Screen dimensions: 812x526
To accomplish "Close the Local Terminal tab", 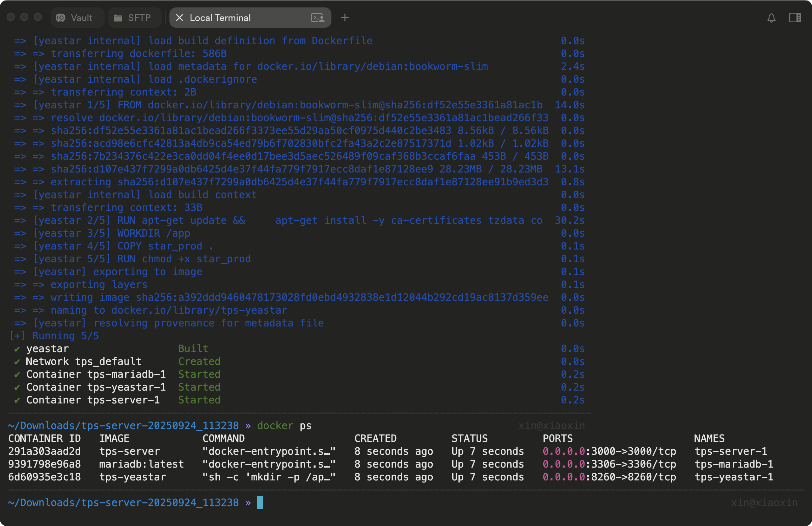I will pos(180,18).
